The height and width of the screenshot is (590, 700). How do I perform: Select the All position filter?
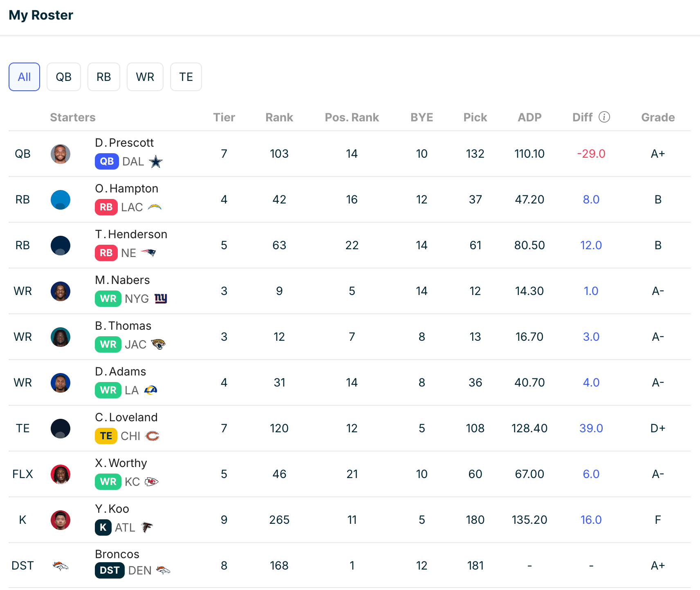coord(24,77)
